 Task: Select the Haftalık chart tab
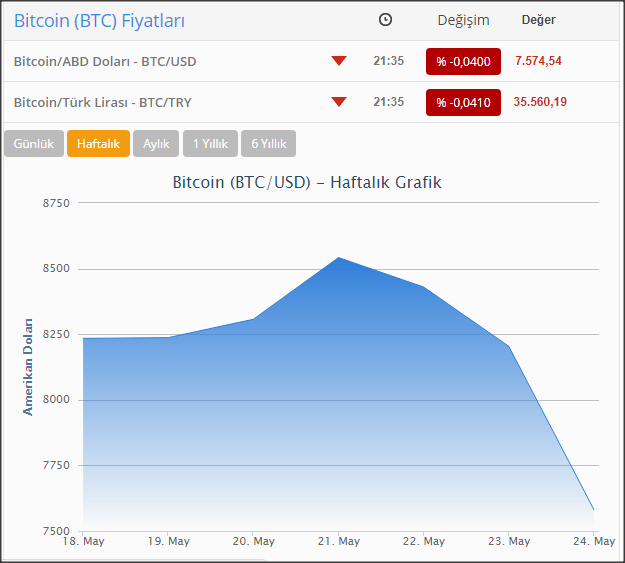(x=98, y=144)
